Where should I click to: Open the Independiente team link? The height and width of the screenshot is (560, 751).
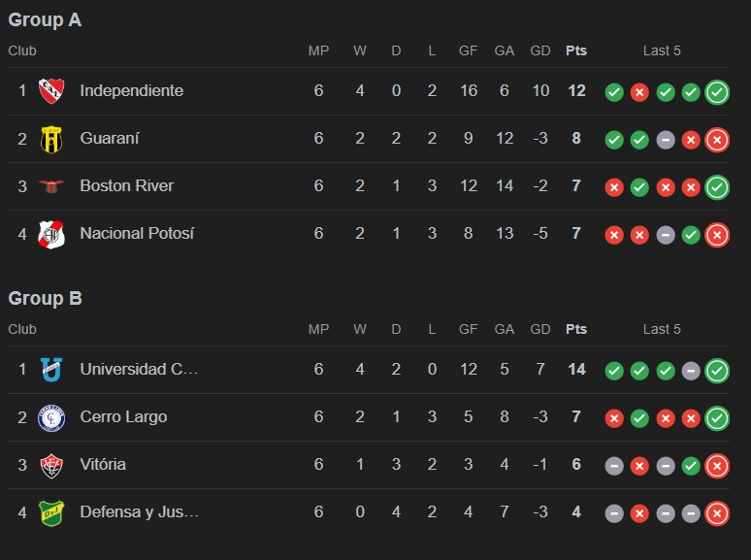point(131,90)
